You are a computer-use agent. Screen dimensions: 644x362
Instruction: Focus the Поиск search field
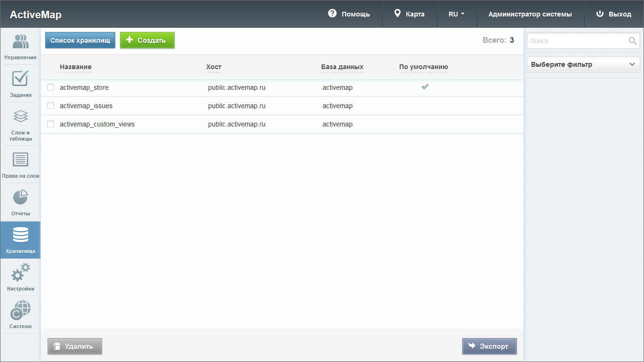(x=577, y=41)
